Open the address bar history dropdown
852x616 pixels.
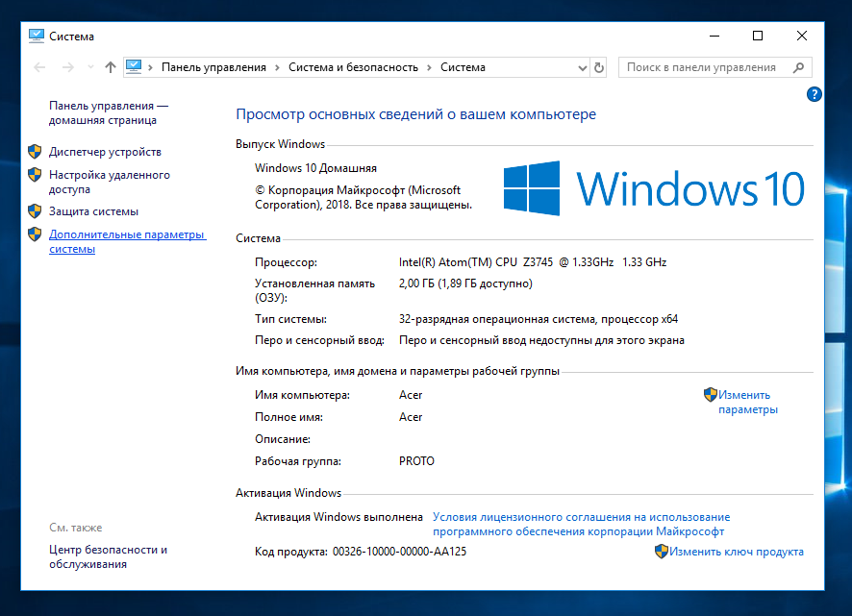pos(583,68)
